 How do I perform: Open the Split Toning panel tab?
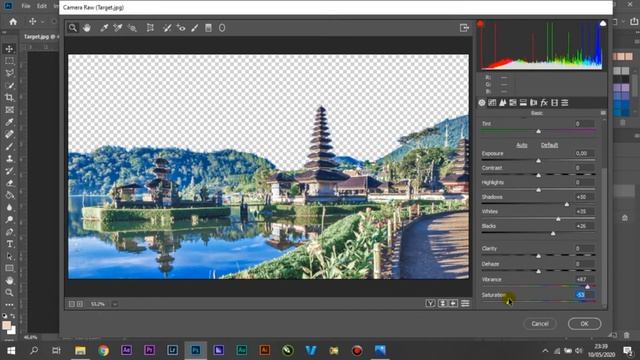[523, 103]
